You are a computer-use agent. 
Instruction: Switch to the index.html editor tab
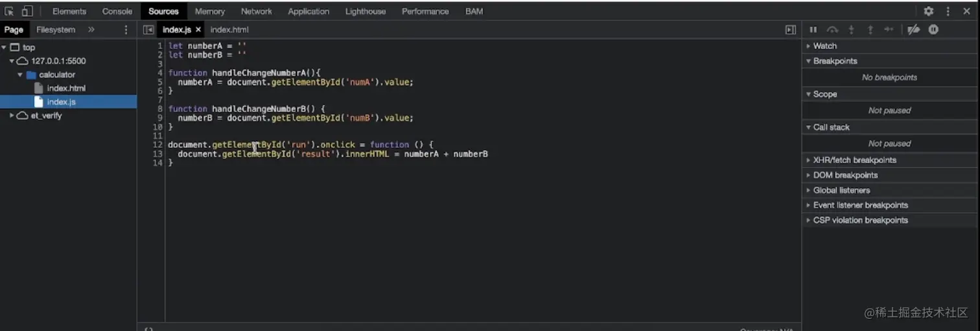pyautogui.click(x=229, y=30)
